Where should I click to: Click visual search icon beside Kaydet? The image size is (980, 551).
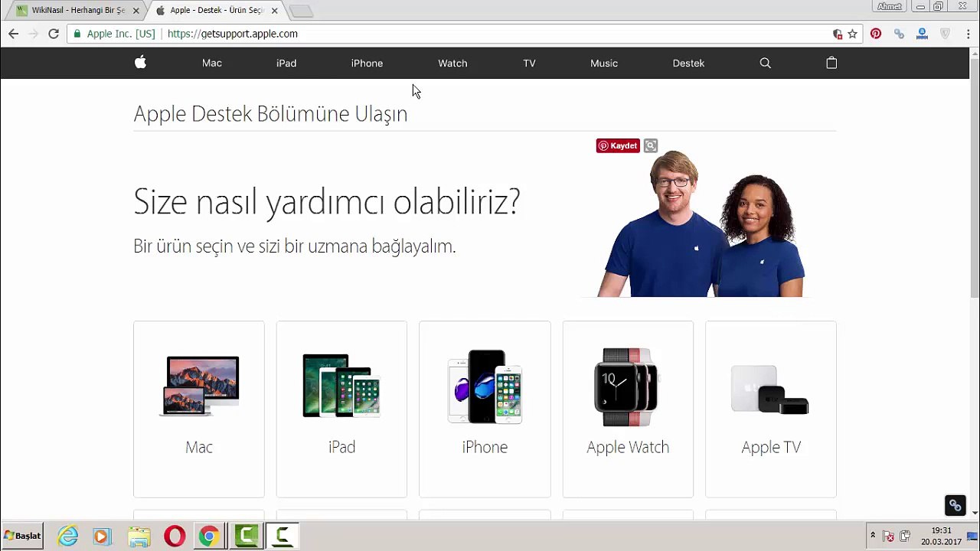pyautogui.click(x=650, y=145)
